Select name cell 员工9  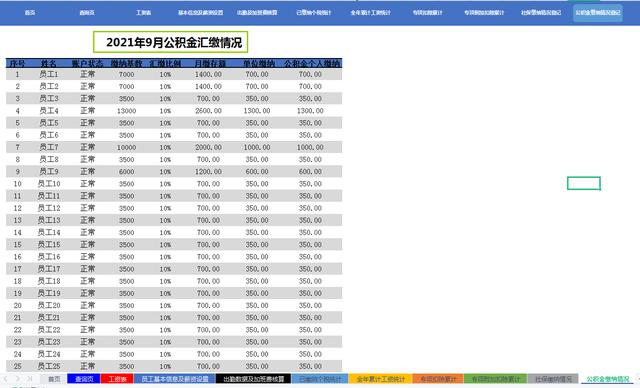point(49,171)
